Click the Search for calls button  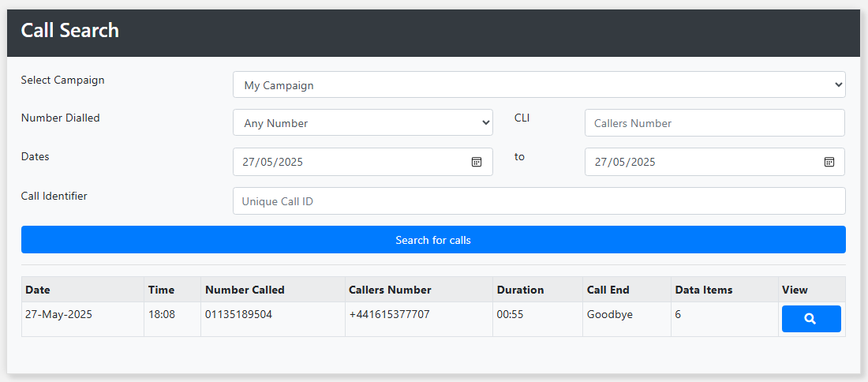433,240
